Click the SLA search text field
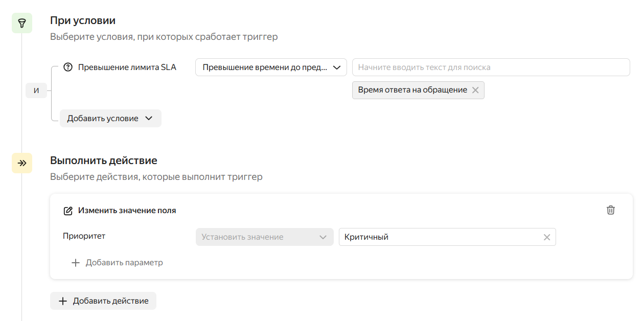 [491, 67]
